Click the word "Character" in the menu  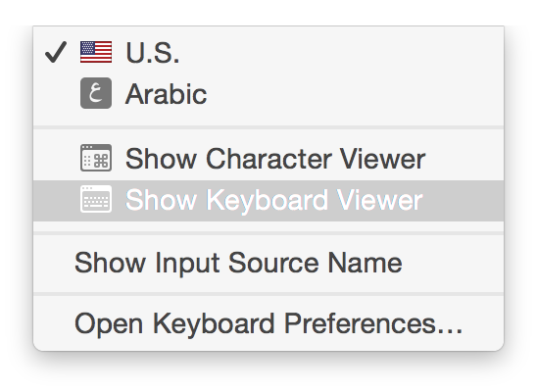[268, 159]
